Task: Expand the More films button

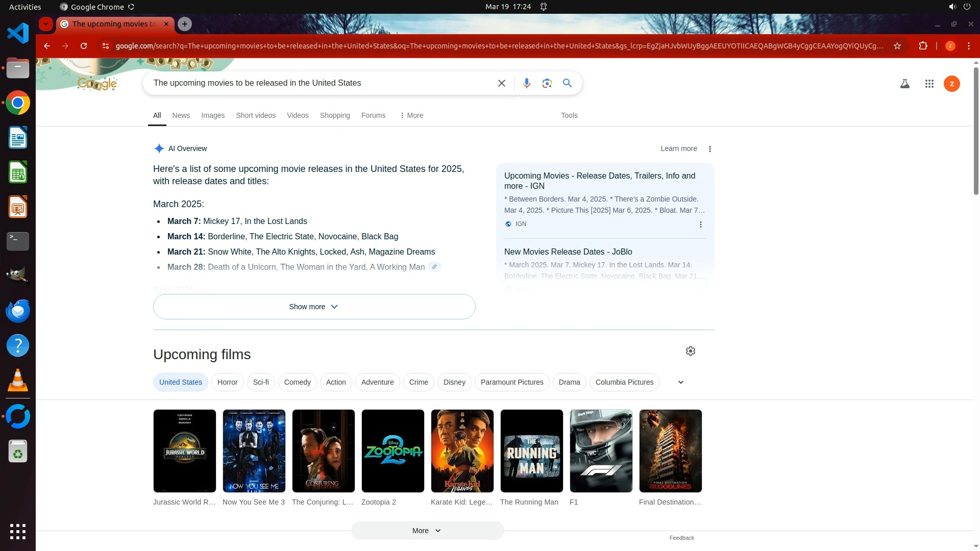Action: (427, 531)
